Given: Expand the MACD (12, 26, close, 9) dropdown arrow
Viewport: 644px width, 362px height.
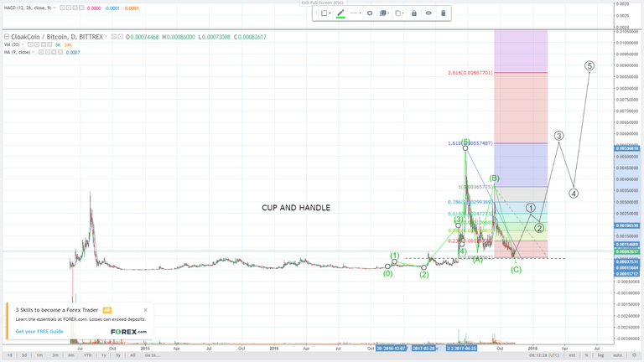Looking at the screenshot, I should [x=55, y=8].
